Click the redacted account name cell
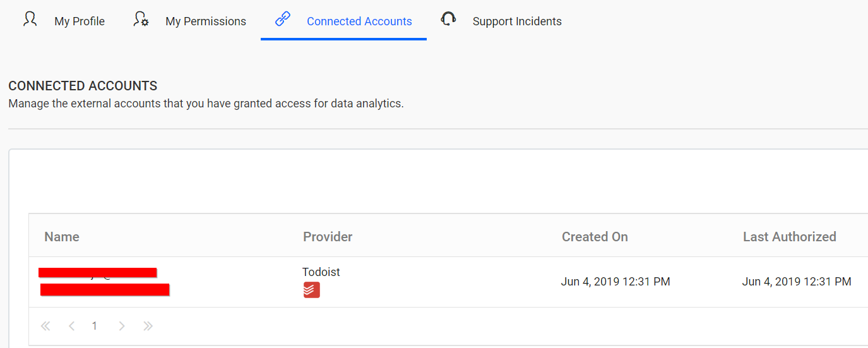The height and width of the screenshot is (348, 868). [104, 282]
